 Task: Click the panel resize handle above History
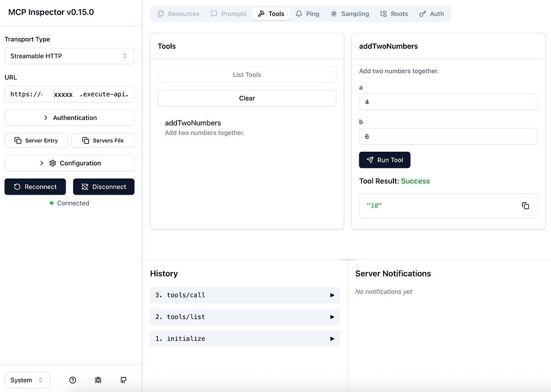click(x=348, y=260)
